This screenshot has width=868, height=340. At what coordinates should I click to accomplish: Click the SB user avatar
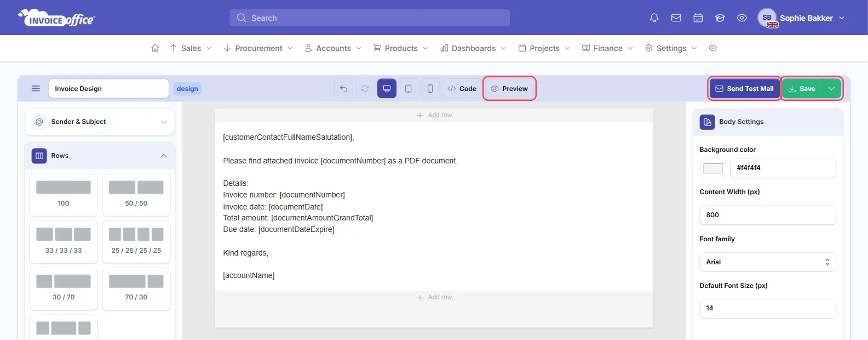pyautogui.click(x=767, y=18)
